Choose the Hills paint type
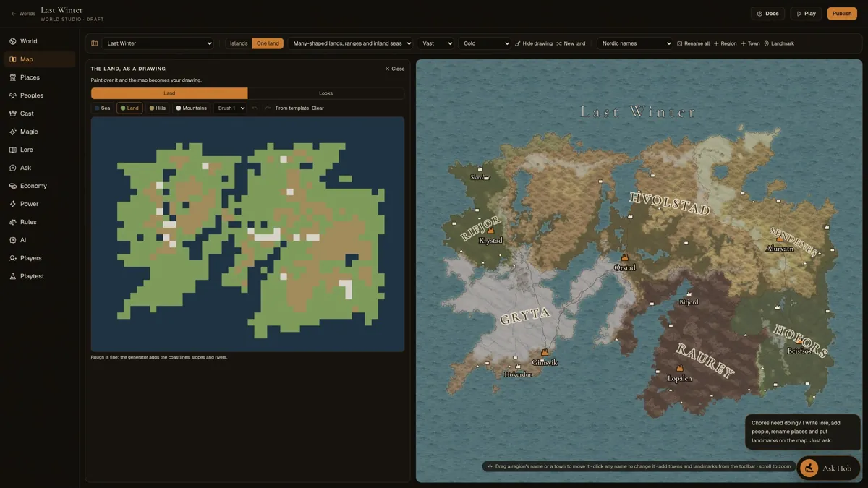The image size is (868, 488). click(x=158, y=108)
